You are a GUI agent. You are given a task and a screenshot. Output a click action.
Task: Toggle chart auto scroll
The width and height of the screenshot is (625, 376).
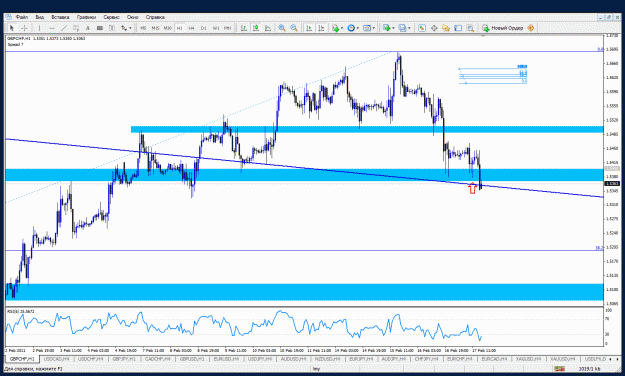point(309,28)
